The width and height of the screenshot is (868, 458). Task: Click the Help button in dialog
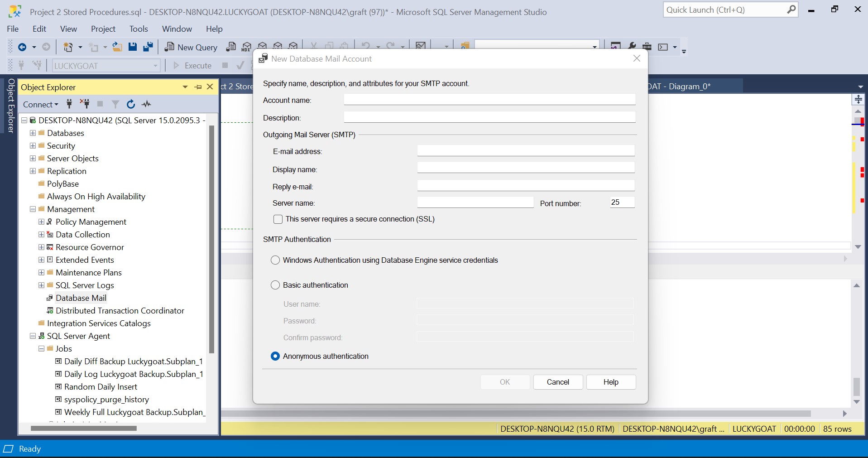[611, 382]
